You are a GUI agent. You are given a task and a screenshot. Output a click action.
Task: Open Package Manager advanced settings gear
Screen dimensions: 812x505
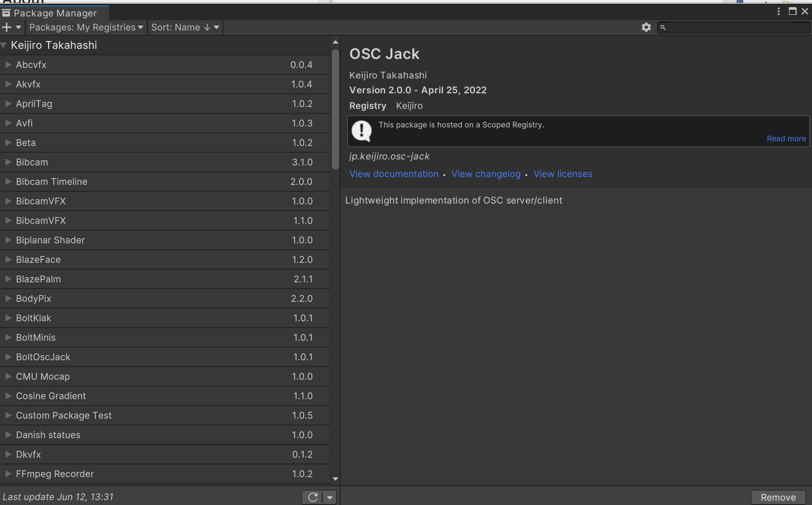pos(646,27)
